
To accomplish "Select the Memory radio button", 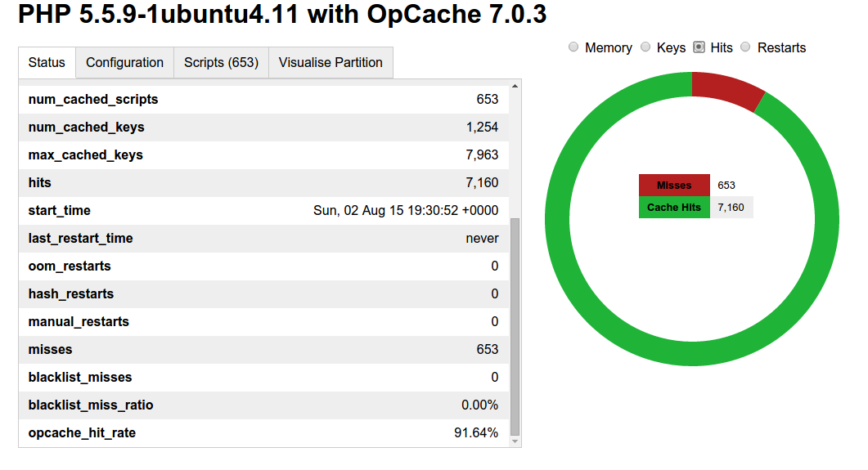I will [x=573, y=47].
